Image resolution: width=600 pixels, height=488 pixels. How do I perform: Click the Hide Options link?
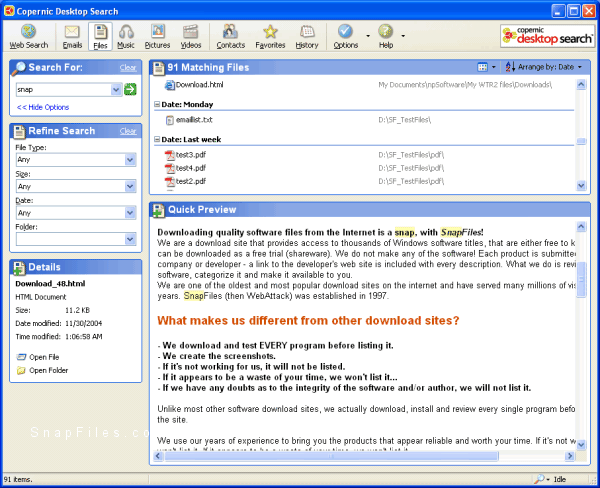coord(43,107)
